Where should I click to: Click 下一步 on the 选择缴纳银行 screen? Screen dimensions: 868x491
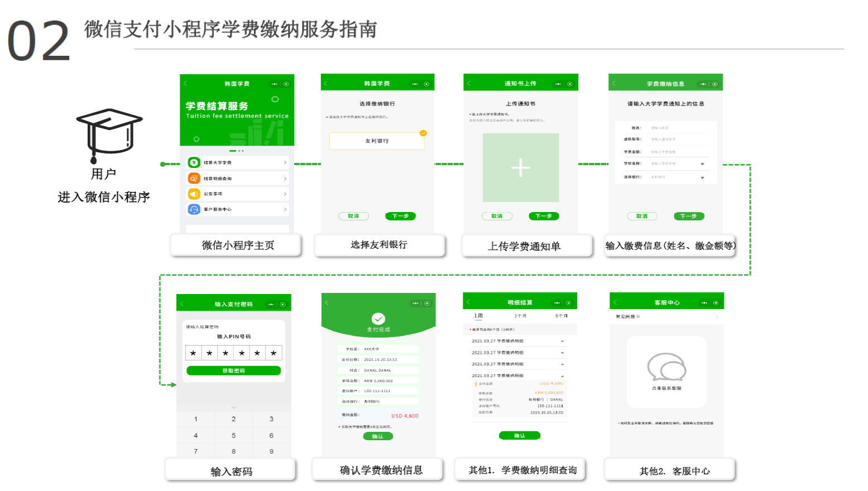[x=400, y=216]
